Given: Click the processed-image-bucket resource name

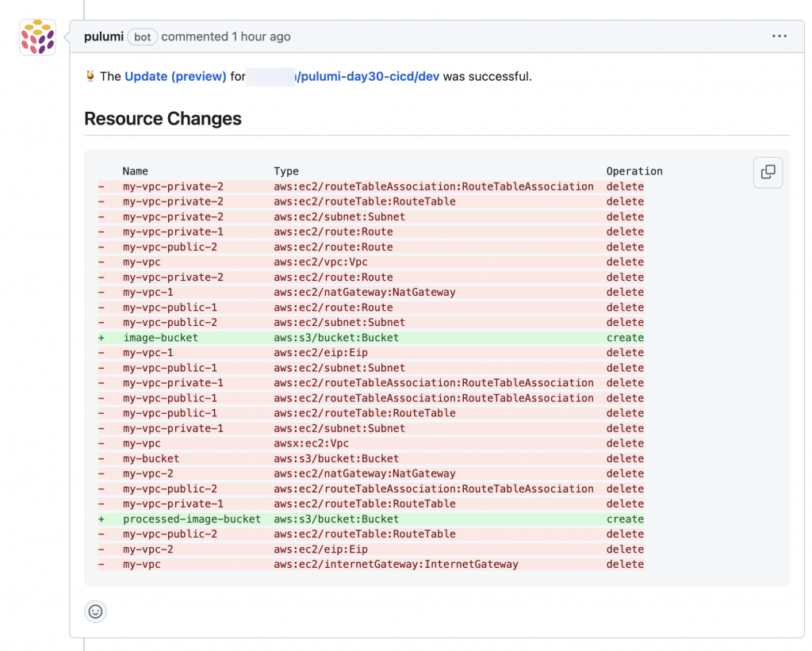Looking at the screenshot, I should [x=192, y=519].
